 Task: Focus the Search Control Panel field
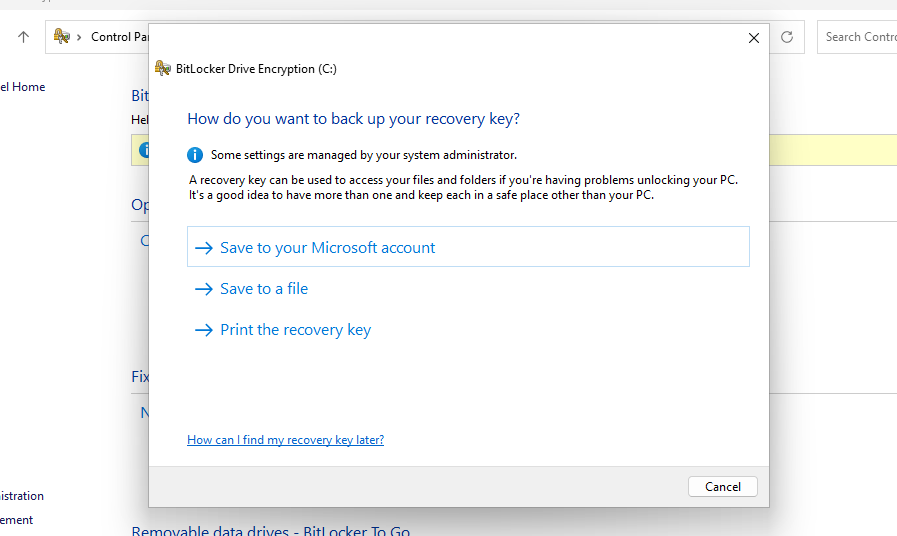pyautogui.click(x=857, y=37)
